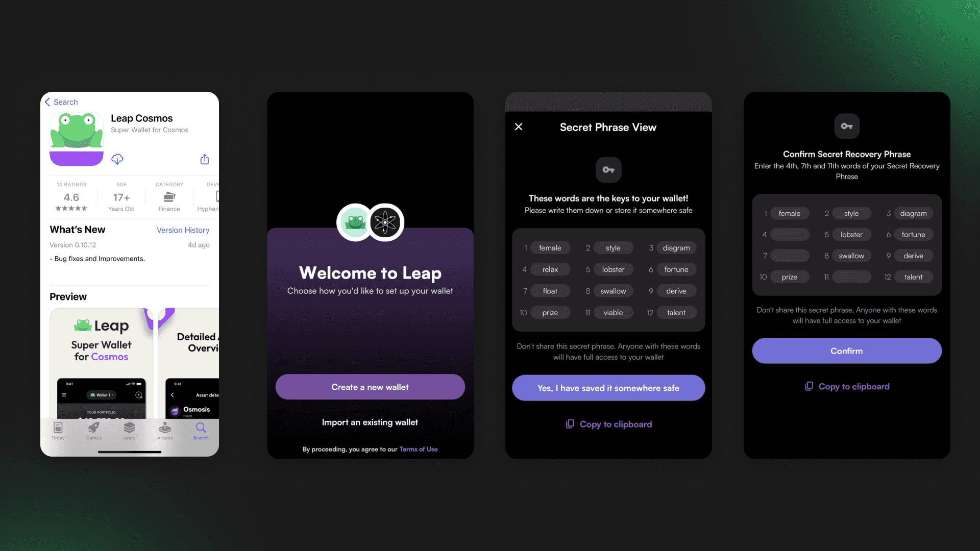Tap the copy to clipboard icon on Confirm Recovery screen
Viewport: 980px width, 551px height.
click(x=808, y=386)
